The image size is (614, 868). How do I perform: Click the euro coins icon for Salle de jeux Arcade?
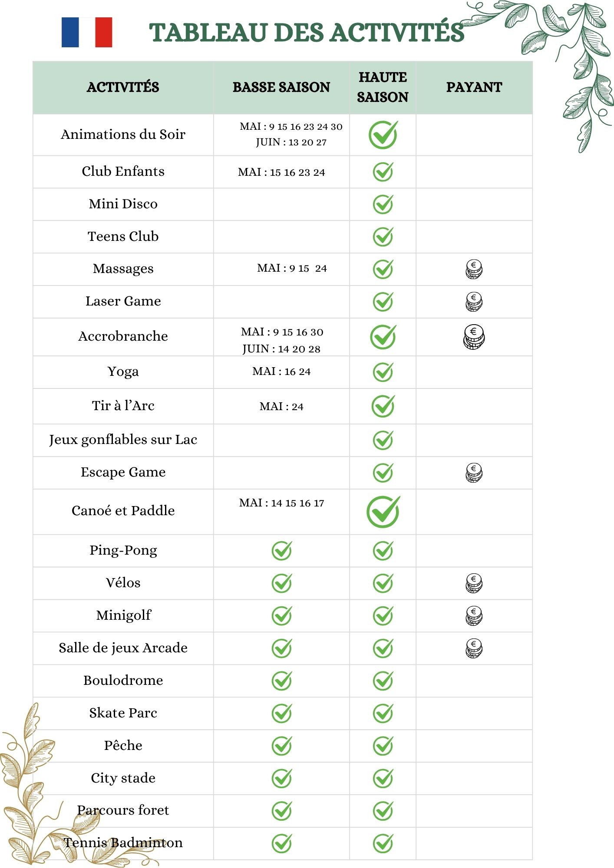tap(474, 648)
